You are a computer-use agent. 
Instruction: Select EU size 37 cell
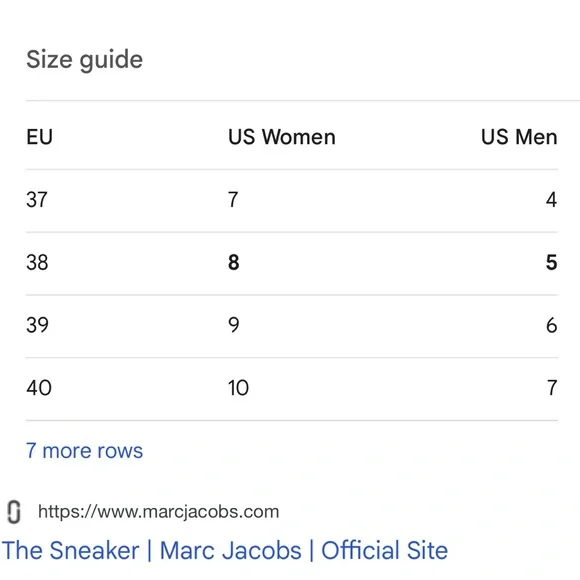[x=37, y=200]
